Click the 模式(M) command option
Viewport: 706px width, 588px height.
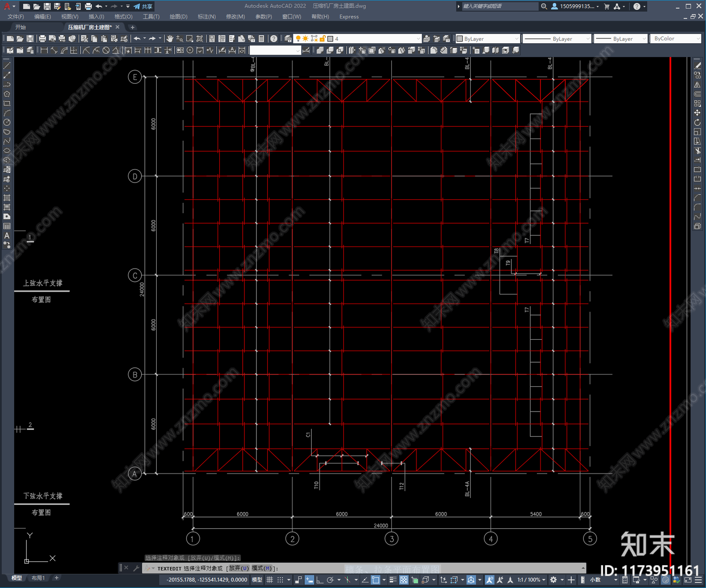point(262,568)
